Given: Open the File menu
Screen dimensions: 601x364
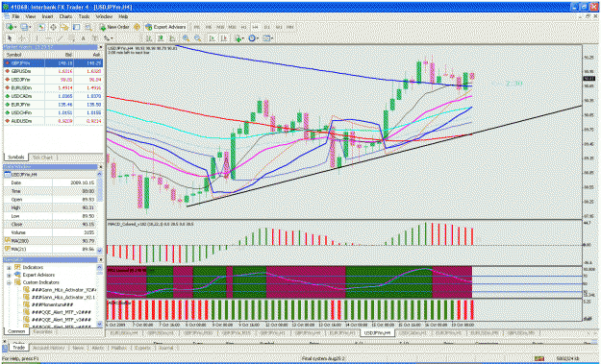Looking at the screenshot, I should point(15,17).
